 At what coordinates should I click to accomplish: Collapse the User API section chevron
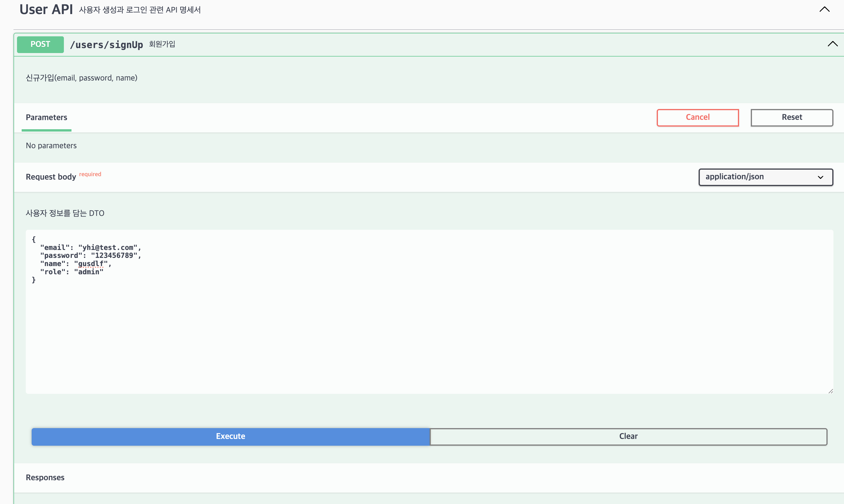point(824,9)
